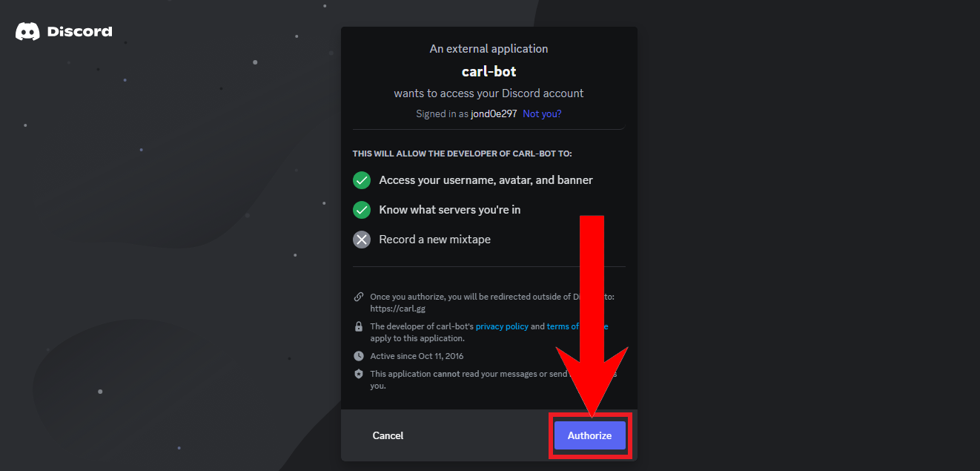Screen dimensions: 980x471
Task: Click the green checkmark beside username access
Action: (x=362, y=180)
